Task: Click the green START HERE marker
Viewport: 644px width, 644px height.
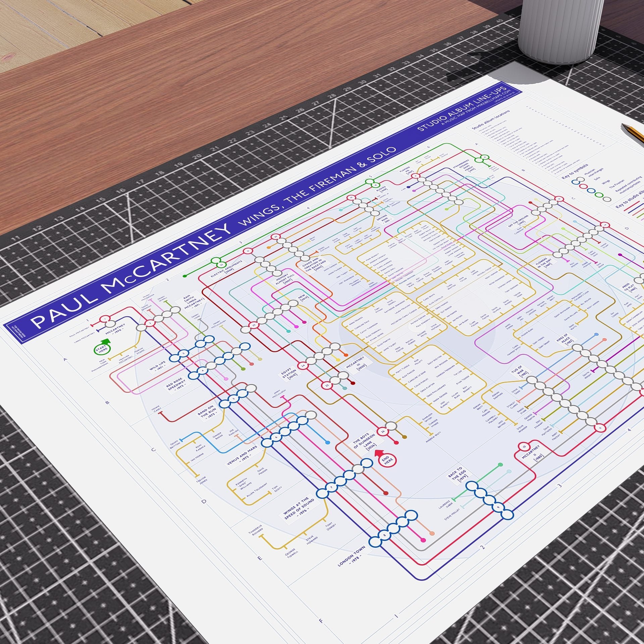Action: pyautogui.click(x=102, y=349)
